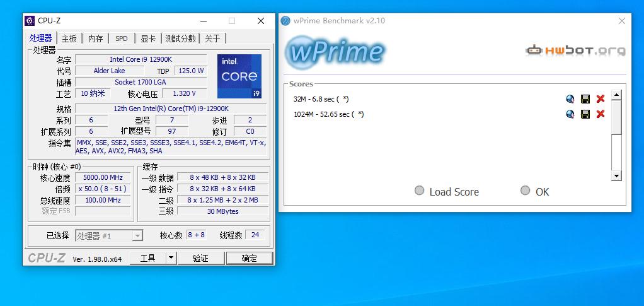Click the scores list scrollbar thumb
The width and height of the screenshot is (644, 306).
(x=616, y=117)
